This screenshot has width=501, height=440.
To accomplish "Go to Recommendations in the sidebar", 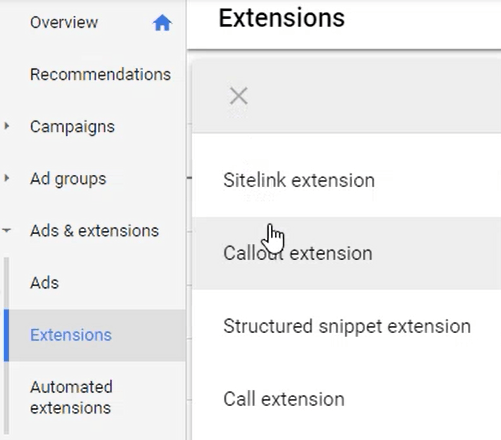I will click(x=100, y=74).
